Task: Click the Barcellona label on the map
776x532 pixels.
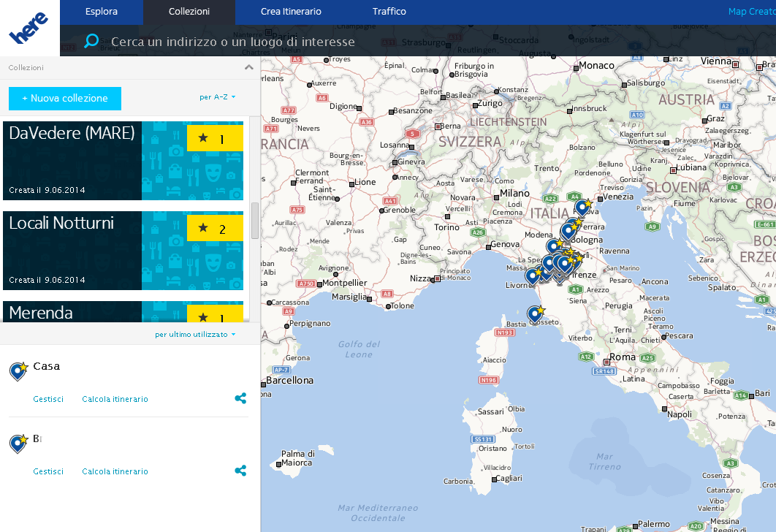Action: coord(289,380)
